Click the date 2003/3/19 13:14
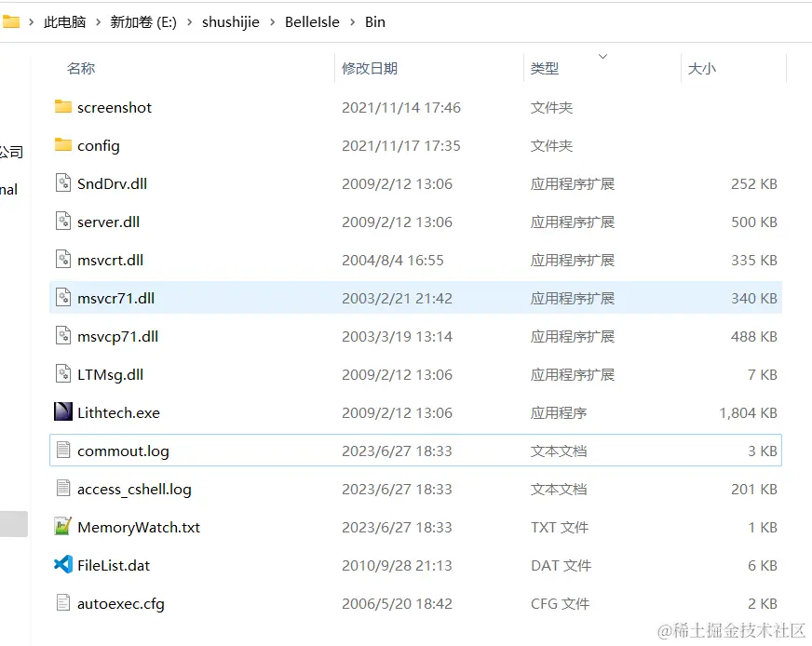The height and width of the screenshot is (646, 812). click(x=398, y=337)
